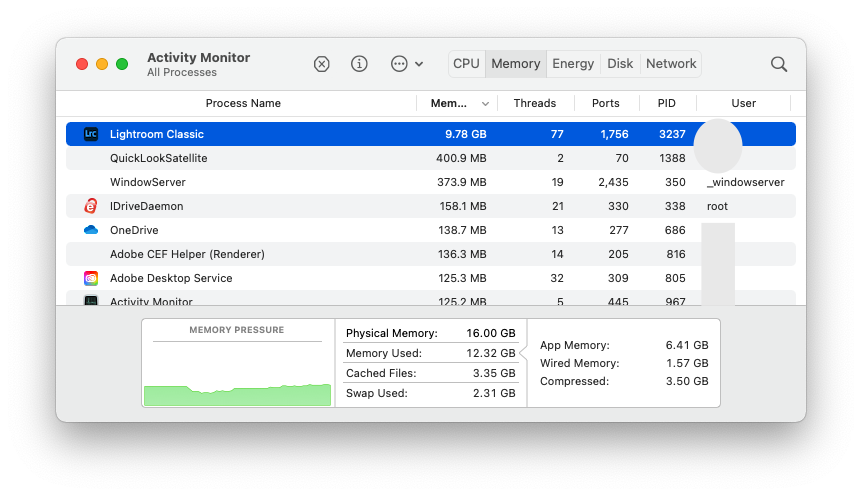Click the OneDrive cloud icon
This screenshot has width=862, height=496.
pyautogui.click(x=91, y=230)
